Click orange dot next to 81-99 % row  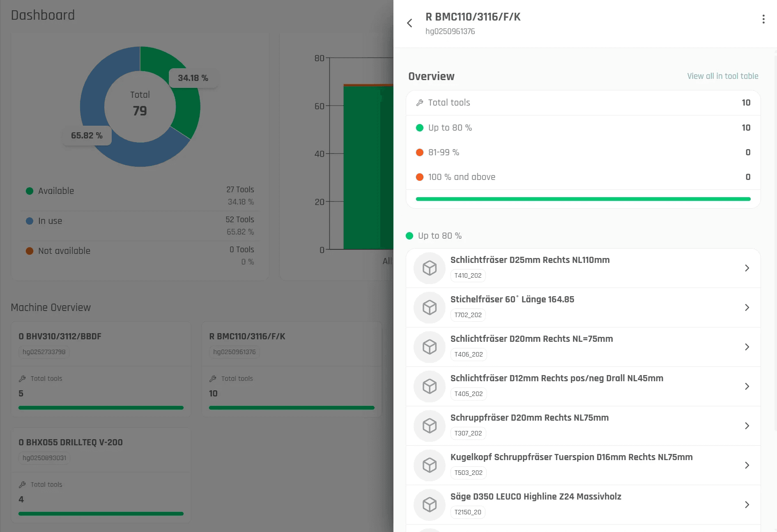point(419,152)
